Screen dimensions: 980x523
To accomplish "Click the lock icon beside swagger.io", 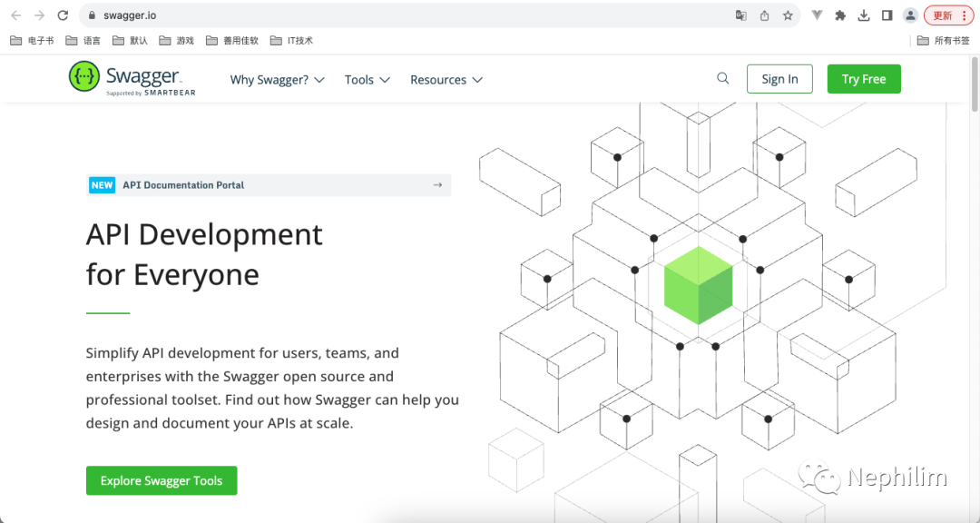I will click(x=92, y=15).
